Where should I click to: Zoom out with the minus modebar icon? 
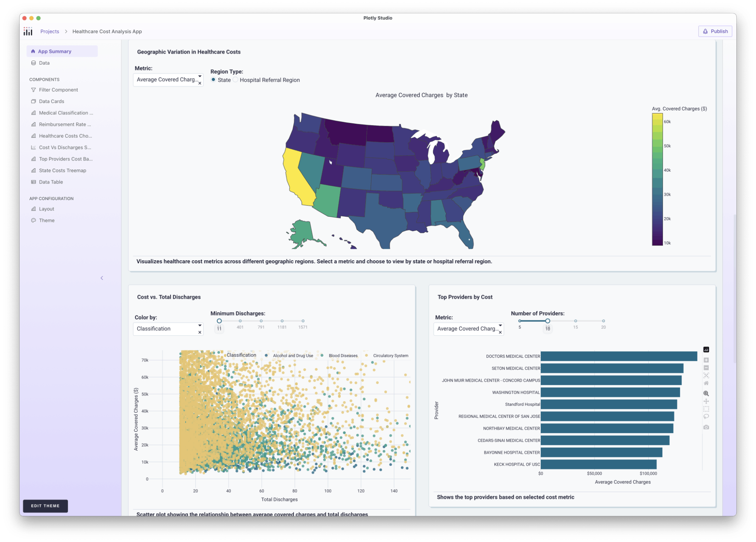point(706,368)
